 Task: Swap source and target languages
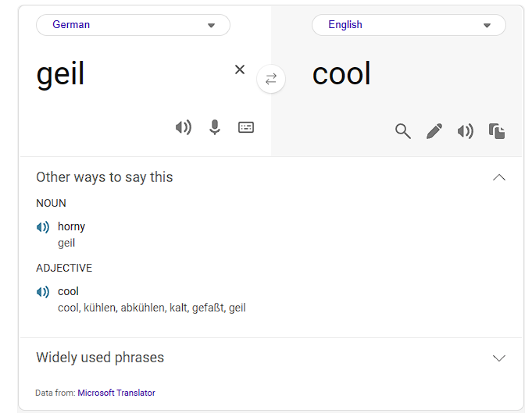click(x=271, y=79)
